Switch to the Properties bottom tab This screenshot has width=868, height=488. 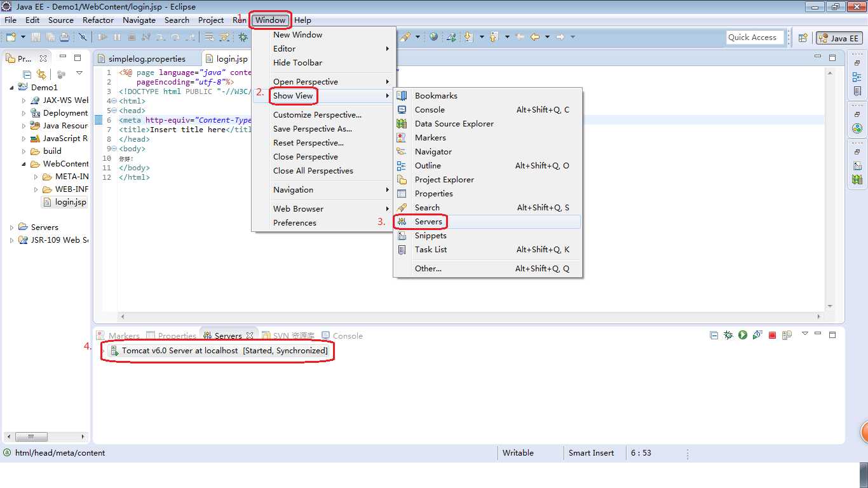171,335
